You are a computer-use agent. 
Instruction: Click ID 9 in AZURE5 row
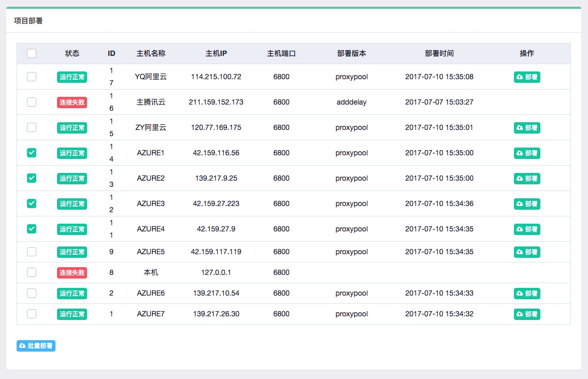(x=111, y=252)
